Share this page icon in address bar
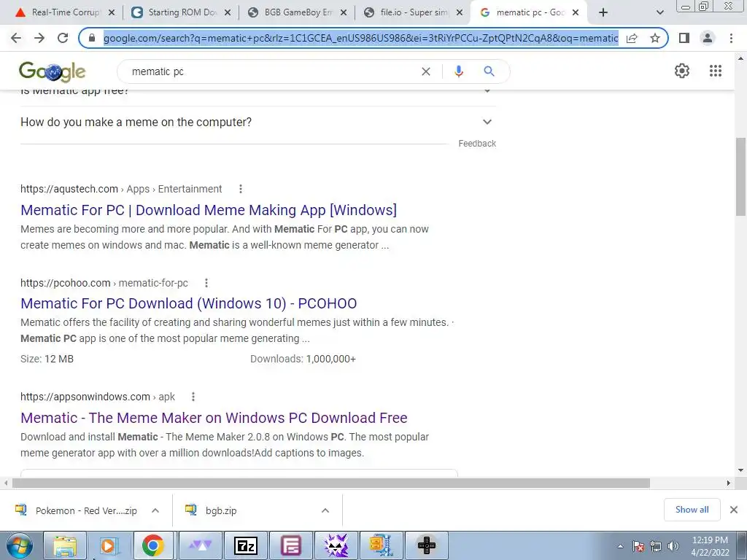 coord(632,38)
